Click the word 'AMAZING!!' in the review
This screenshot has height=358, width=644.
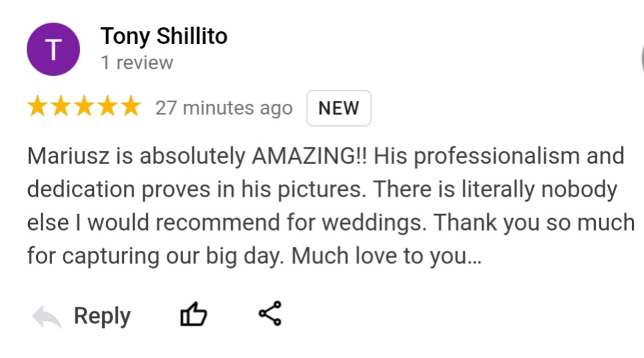tap(310, 156)
